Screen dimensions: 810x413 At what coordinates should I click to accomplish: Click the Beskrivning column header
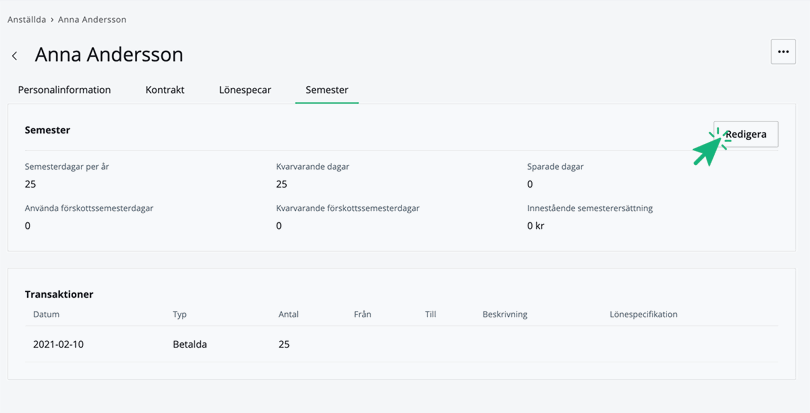(505, 314)
